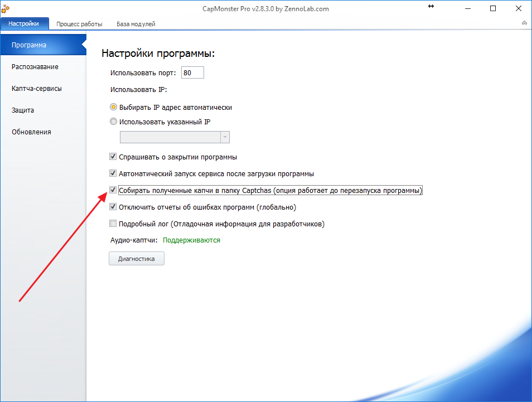The height and width of the screenshot is (402, 532).
Task: Toggle Собирать полученные капчи в папку Captchas
Action: [113, 190]
